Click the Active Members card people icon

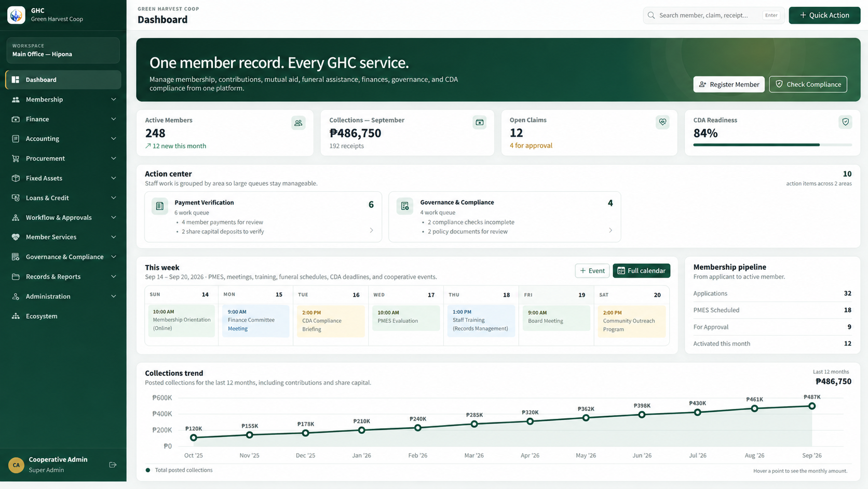pos(298,123)
